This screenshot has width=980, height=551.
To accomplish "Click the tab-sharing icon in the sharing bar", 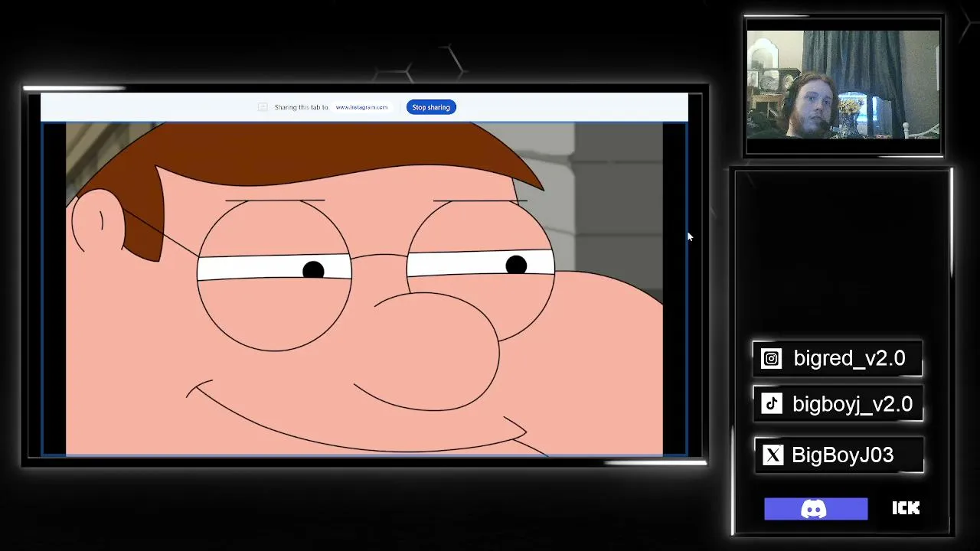I will click(263, 107).
